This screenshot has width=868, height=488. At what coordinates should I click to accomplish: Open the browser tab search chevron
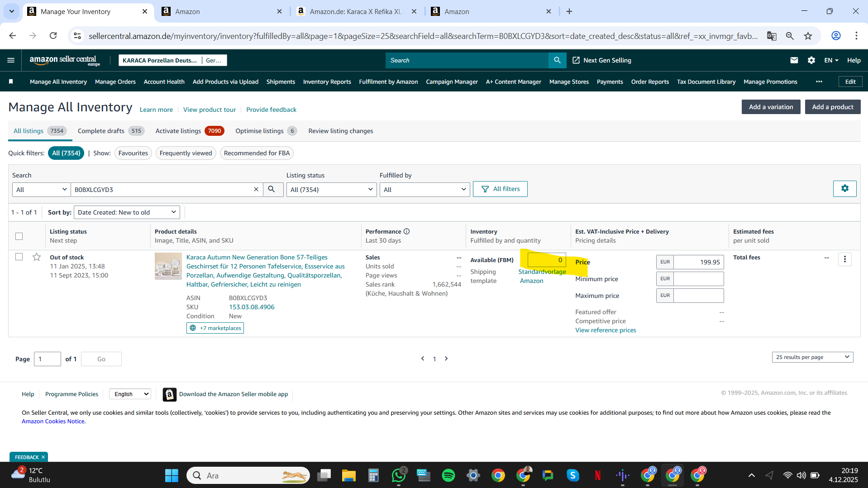[x=11, y=11]
